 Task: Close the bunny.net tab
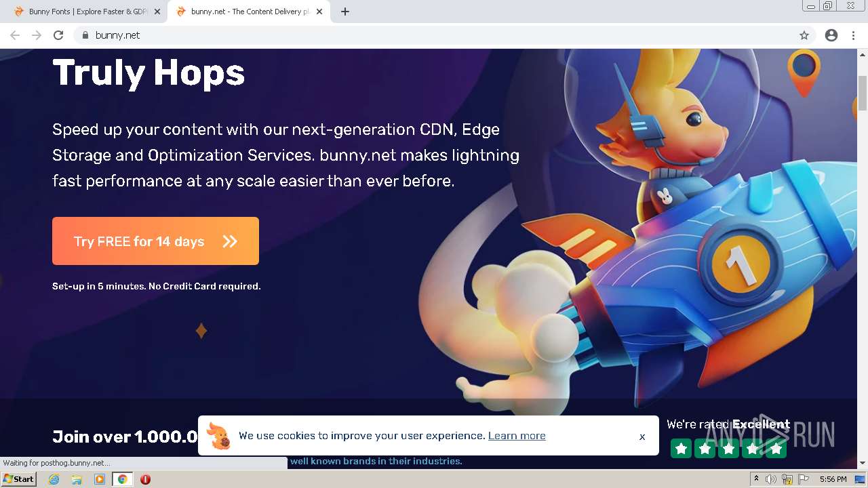pos(319,12)
